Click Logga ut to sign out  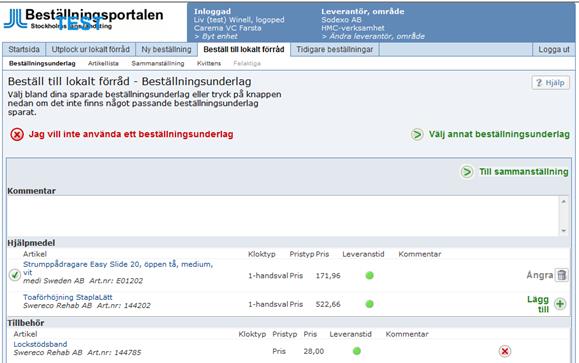tap(554, 49)
